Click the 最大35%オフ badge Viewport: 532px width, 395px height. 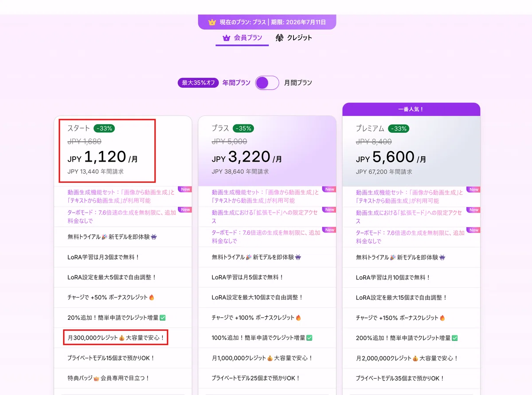tap(198, 83)
